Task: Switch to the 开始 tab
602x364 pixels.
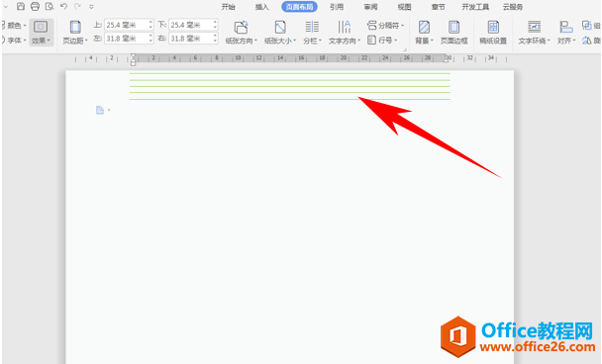Action: click(x=228, y=7)
